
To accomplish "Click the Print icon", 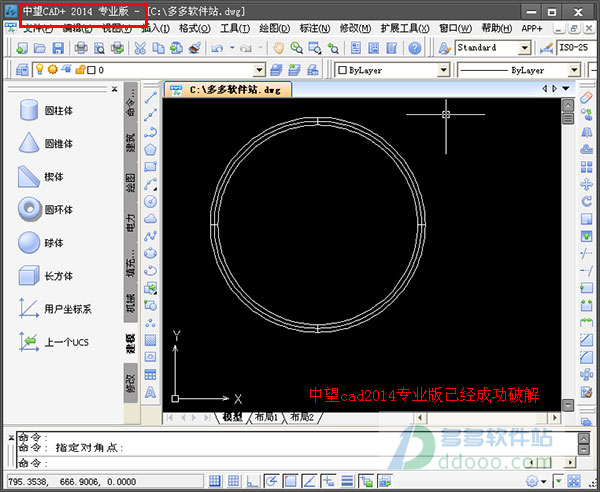I will coord(81,48).
